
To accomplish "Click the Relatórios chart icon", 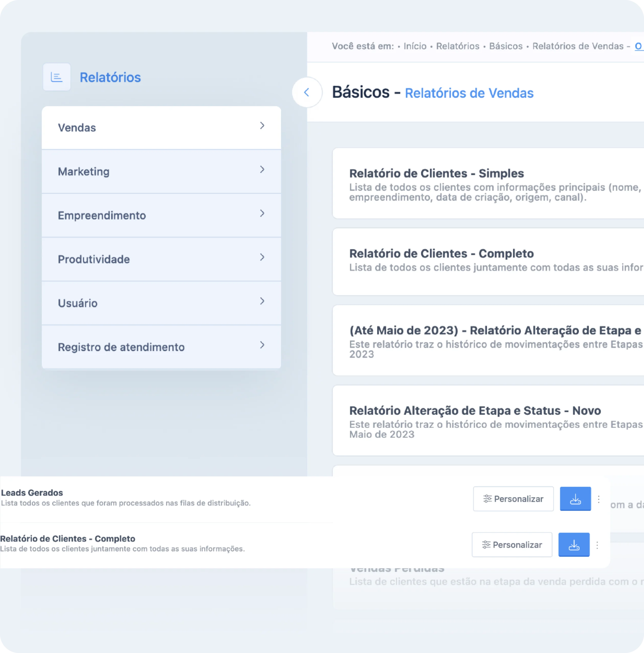I will tap(56, 77).
